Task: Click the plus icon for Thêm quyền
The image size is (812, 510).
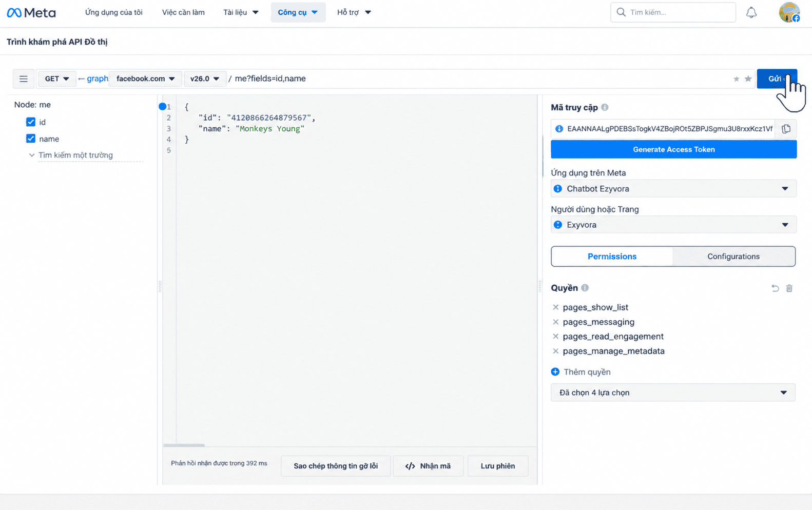Action: (555, 372)
